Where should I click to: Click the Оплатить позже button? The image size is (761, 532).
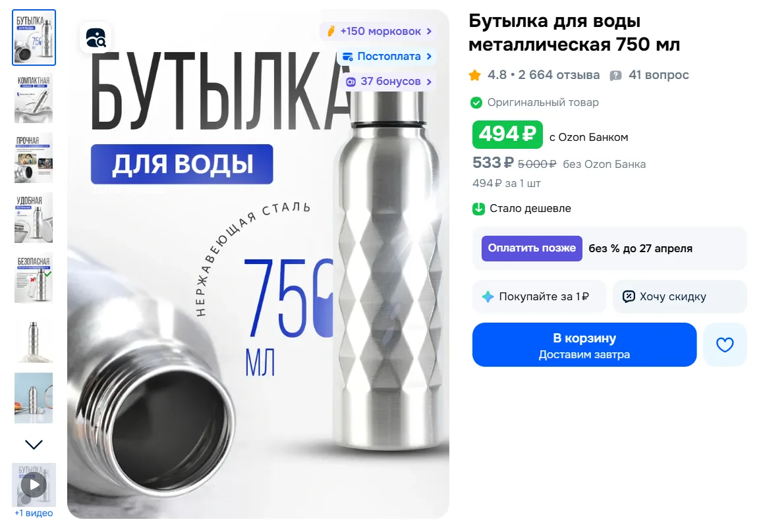point(532,248)
